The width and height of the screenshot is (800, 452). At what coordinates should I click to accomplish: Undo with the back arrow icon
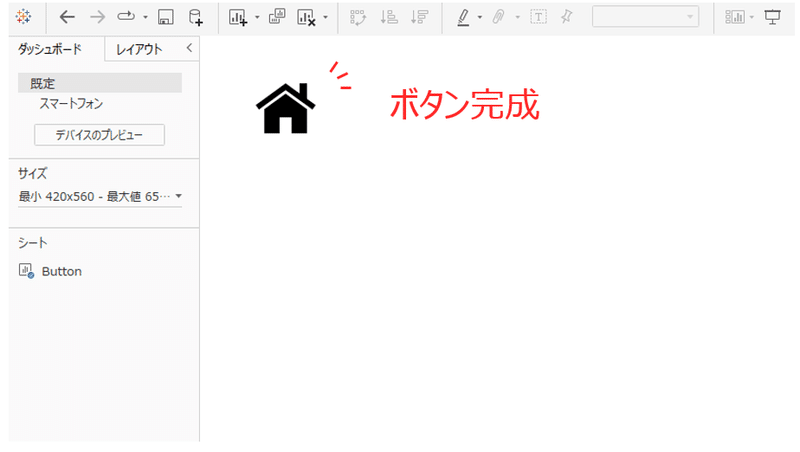[67, 17]
